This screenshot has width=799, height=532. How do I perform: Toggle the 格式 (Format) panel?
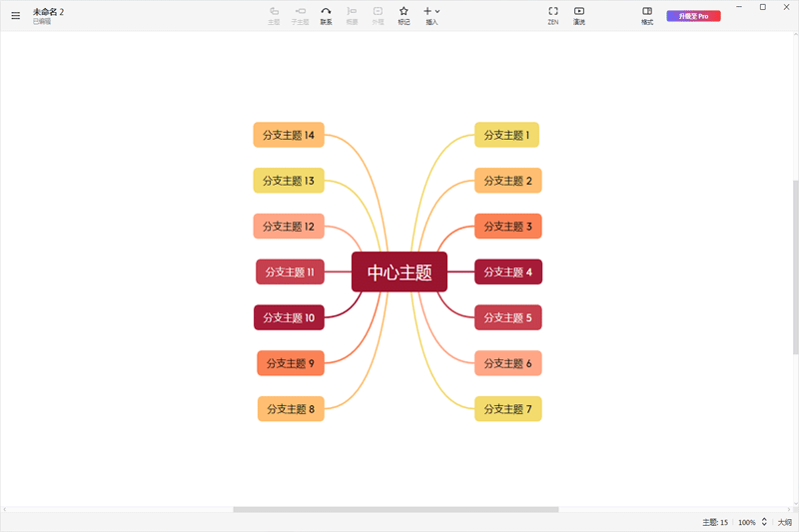point(647,15)
